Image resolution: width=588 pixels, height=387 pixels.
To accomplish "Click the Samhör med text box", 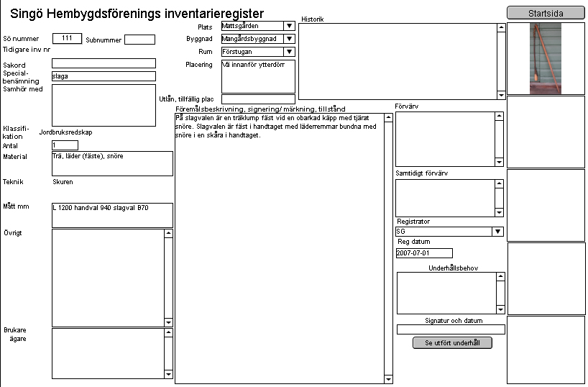I will click(104, 106).
